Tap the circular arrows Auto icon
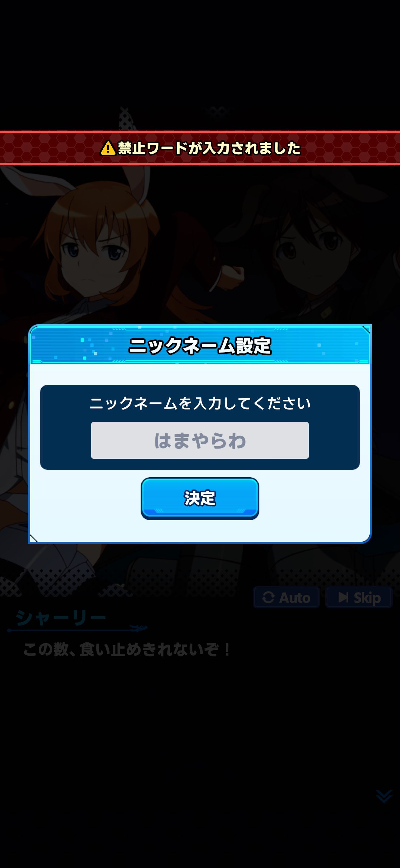Screen dimensions: 400x868 tap(268, 598)
